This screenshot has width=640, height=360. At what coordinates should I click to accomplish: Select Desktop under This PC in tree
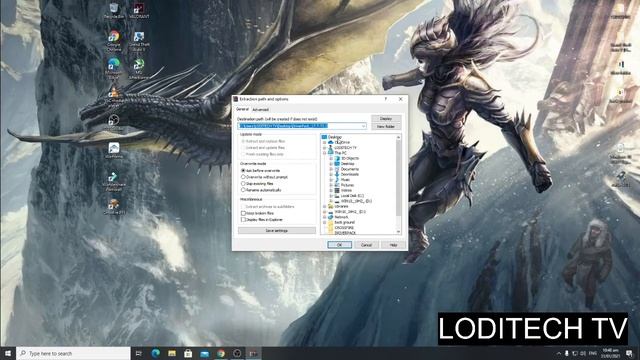[x=347, y=163]
